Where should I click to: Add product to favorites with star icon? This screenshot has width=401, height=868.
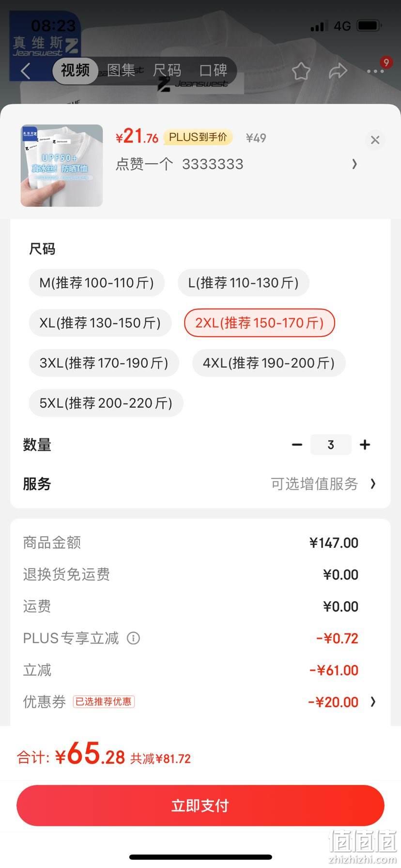[301, 71]
